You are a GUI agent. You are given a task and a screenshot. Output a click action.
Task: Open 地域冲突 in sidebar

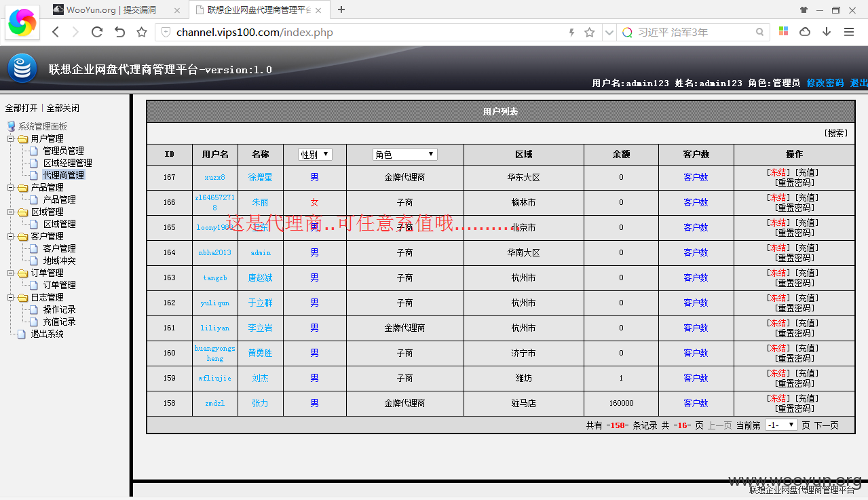[x=60, y=261]
